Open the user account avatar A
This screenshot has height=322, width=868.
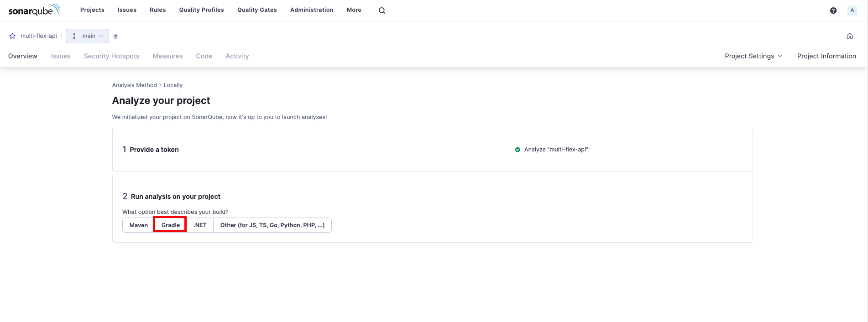[852, 10]
